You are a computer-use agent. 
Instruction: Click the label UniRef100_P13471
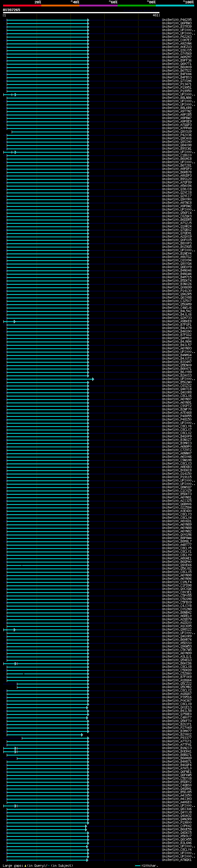click(177, 84)
